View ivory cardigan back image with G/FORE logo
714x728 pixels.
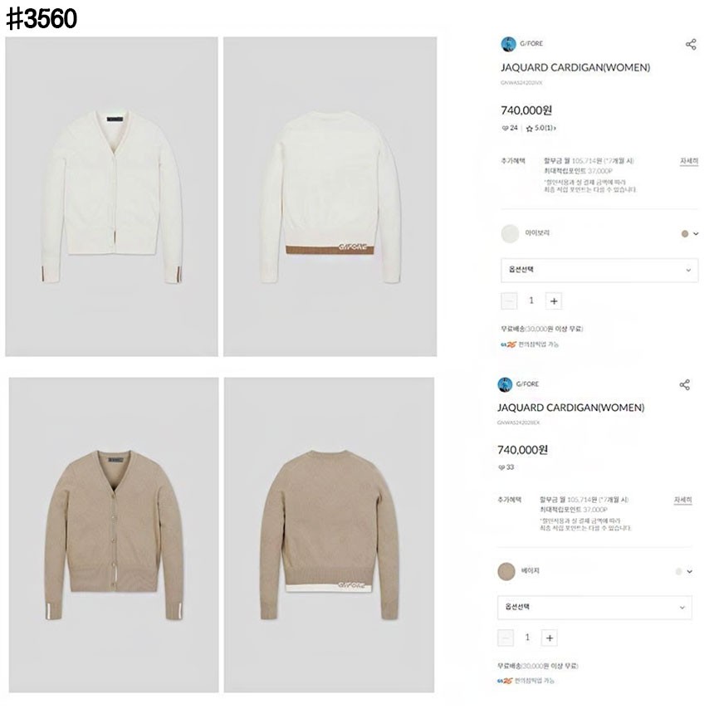tap(330, 197)
